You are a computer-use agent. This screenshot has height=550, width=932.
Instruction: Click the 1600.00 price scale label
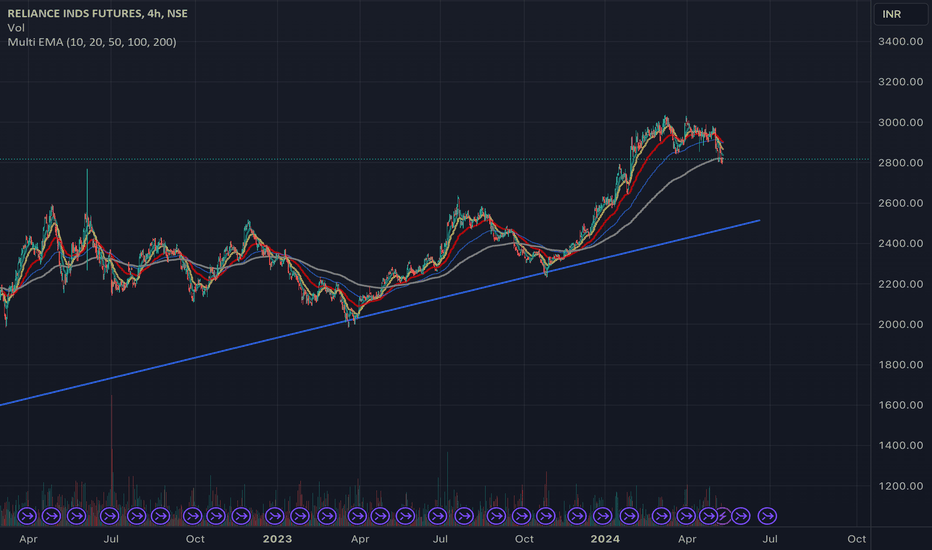[x=900, y=406]
